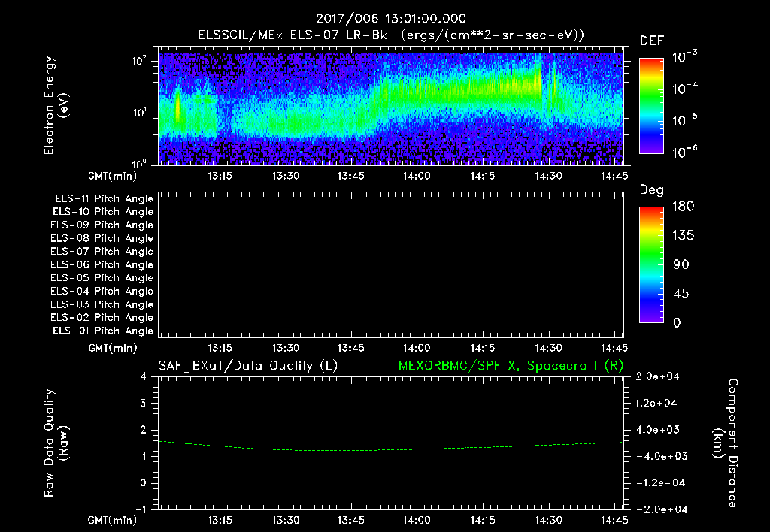Click the Component Distance (km) axis label

pos(726,443)
